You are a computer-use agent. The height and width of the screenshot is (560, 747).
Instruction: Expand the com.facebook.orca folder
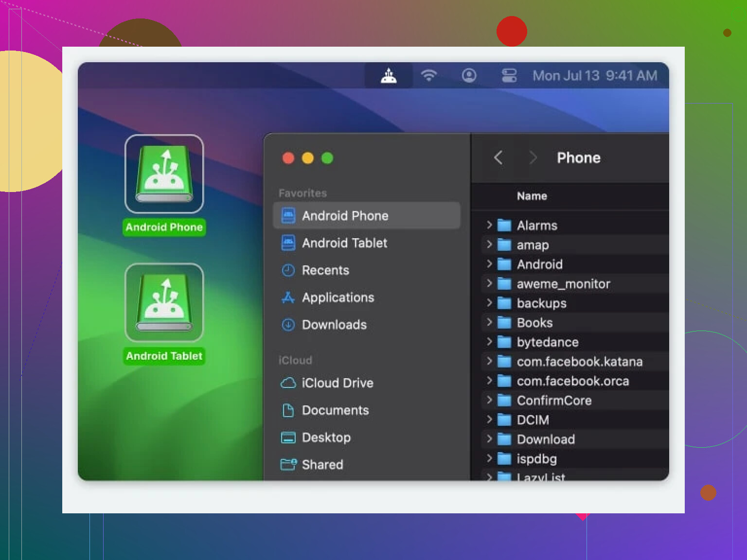click(489, 381)
